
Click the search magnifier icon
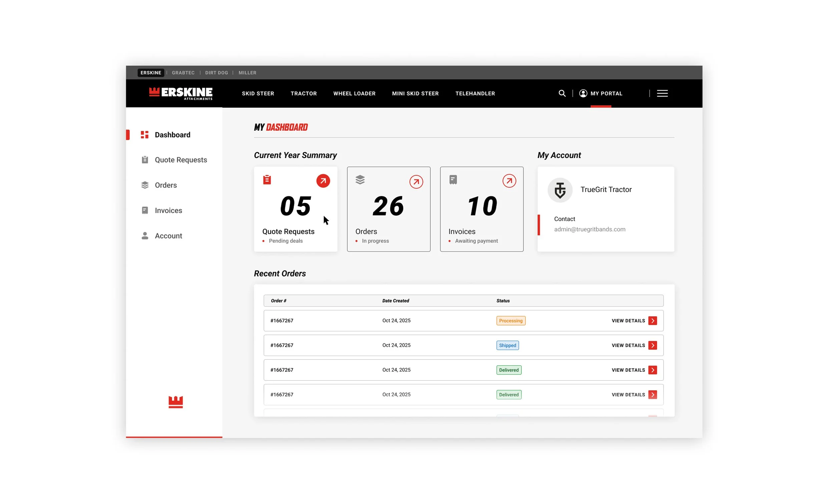coord(562,93)
